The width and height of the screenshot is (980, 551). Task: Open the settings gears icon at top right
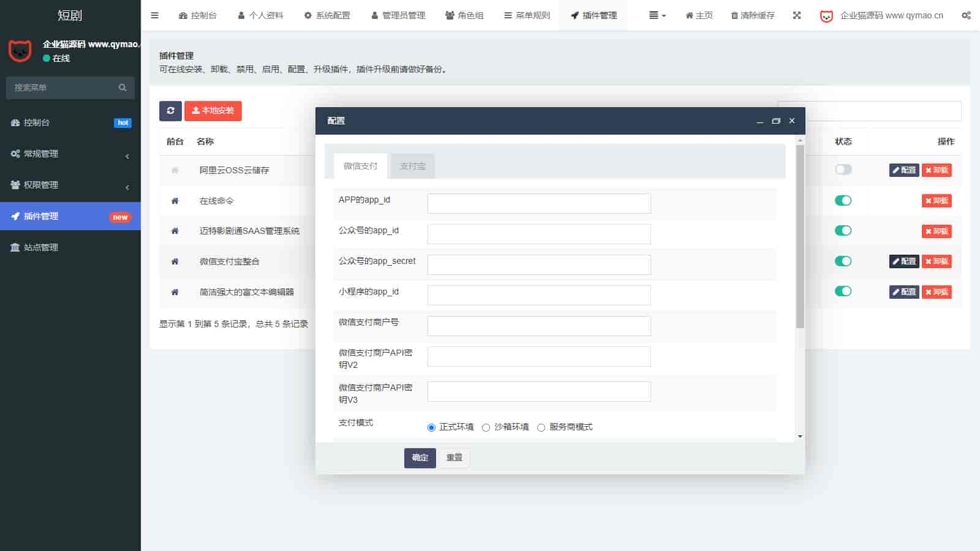point(966,15)
